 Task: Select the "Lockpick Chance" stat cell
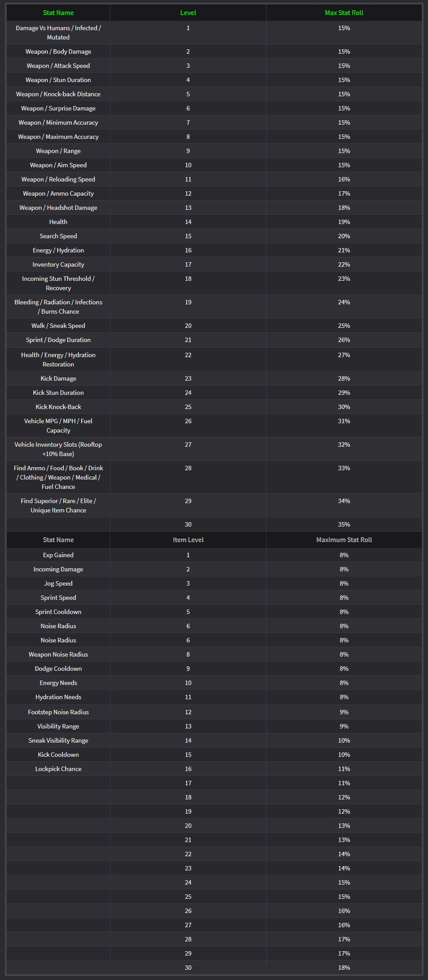coord(58,769)
